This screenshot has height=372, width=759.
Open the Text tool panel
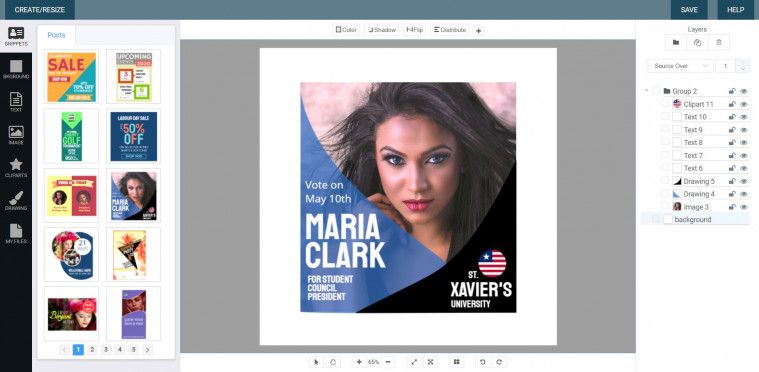click(15, 102)
